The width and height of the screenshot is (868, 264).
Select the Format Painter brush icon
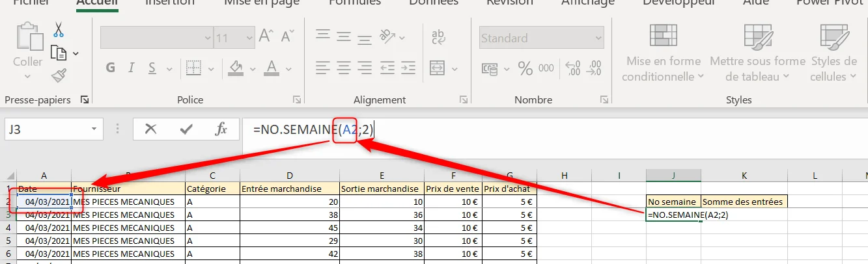pyautogui.click(x=59, y=75)
